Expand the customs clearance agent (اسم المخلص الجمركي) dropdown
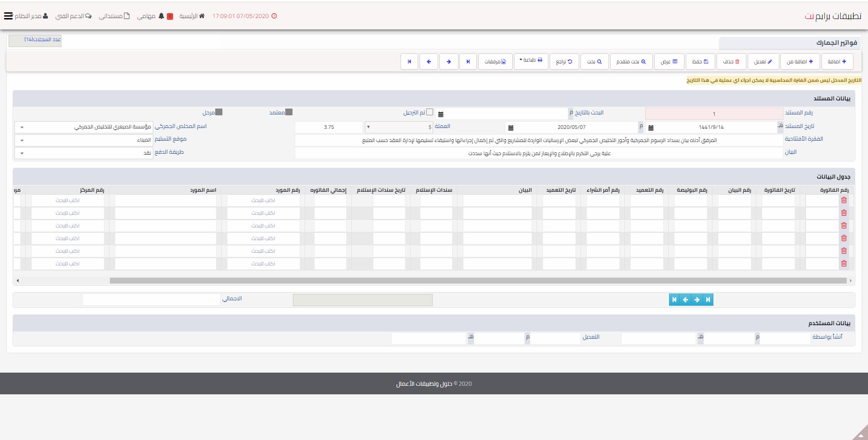This screenshot has height=440, width=868. [84, 128]
